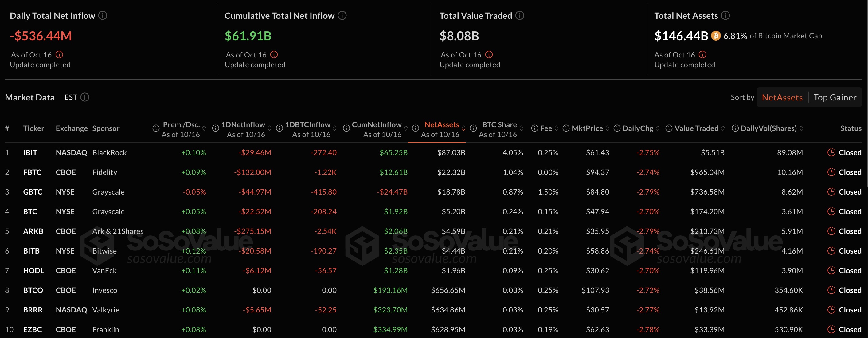868x338 pixels.
Task: Click info icon next to Total Net Assets
Action: pos(725,15)
